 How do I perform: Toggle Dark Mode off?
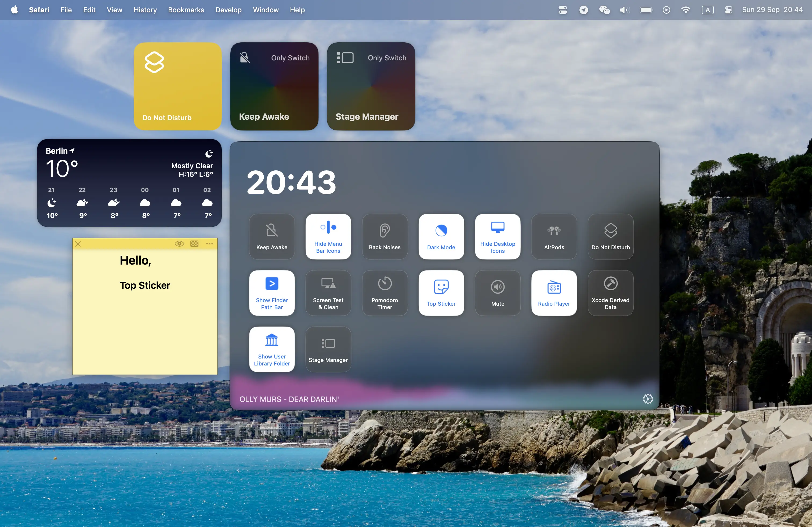tap(441, 236)
